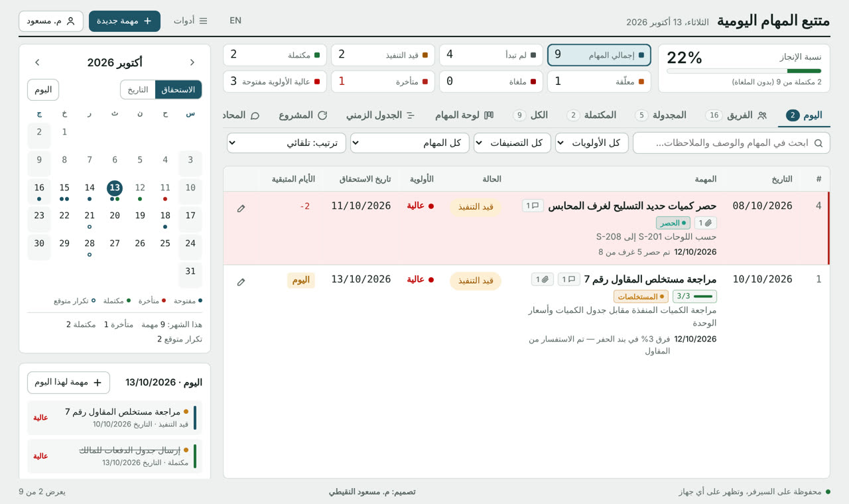
Task: Click the مهمة لهذا اليوم button
Action: click(x=68, y=383)
